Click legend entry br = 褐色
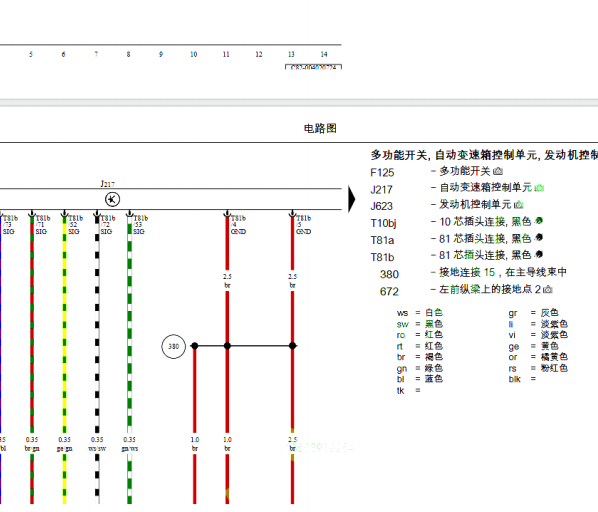The height and width of the screenshot is (512, 598). pos(420,357)
